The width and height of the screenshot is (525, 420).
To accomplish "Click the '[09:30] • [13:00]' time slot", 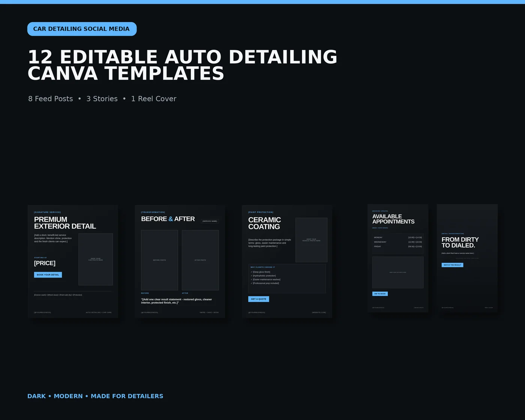I will 415,246.
